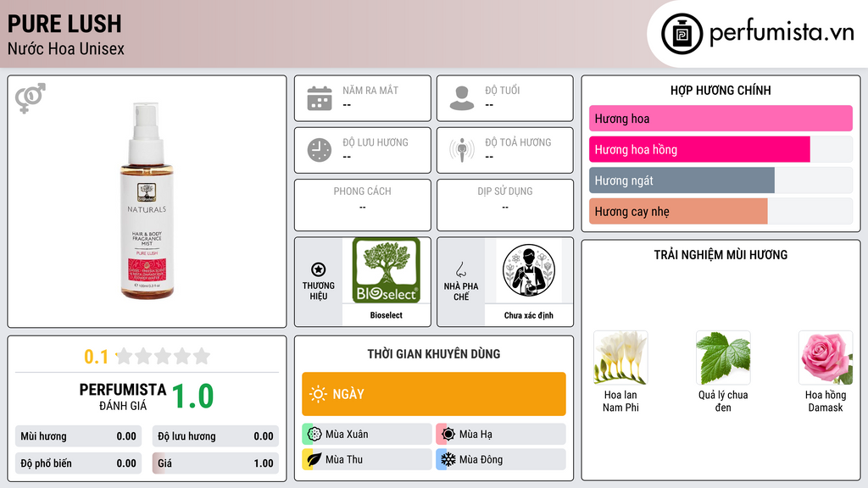This screenshot has width=868, height=488.
Task: Click the PURE LUSH title
Action: (x=64, y=24)
